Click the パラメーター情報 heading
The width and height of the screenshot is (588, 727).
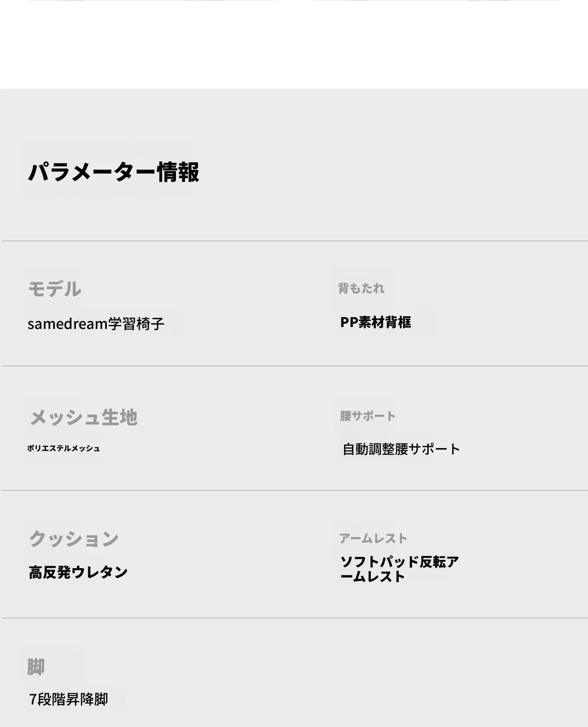(x=113, y=172)
